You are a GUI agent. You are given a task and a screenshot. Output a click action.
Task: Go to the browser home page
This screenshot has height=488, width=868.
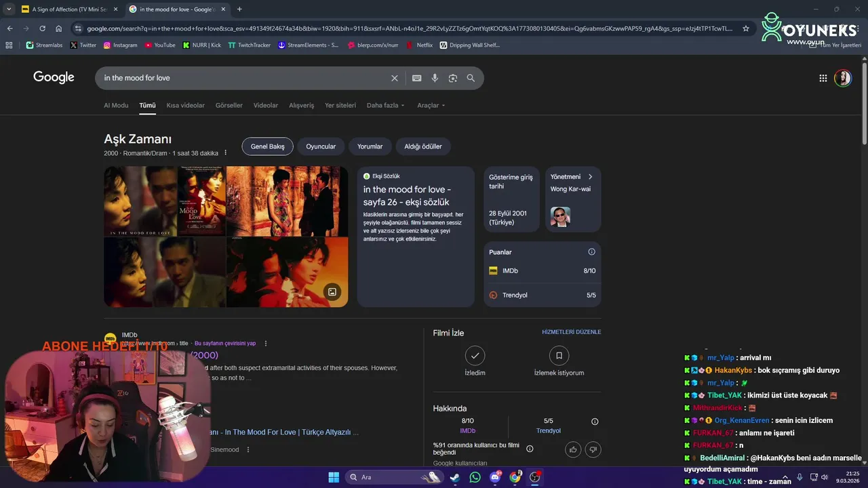pyautogui.click(x=59, y=28)
